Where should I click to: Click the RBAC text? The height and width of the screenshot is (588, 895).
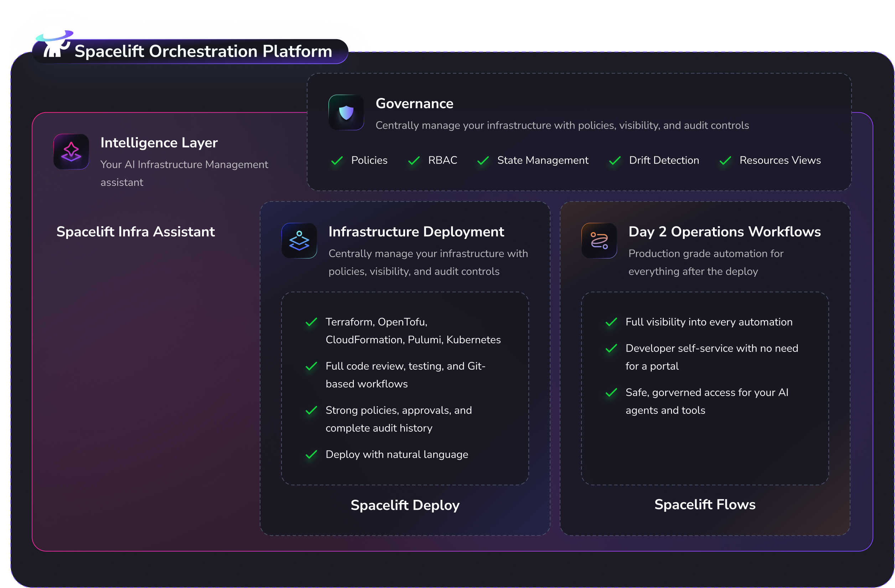tap(443, 160)
